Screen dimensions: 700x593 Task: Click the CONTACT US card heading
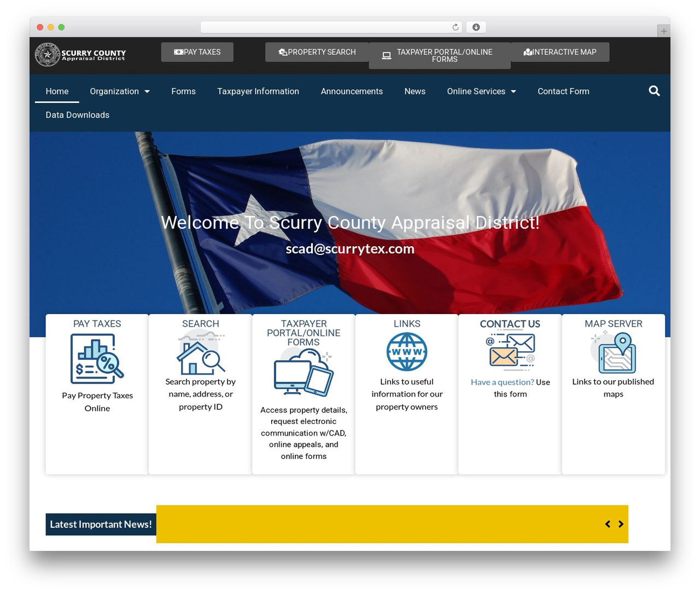pos(510,324)
